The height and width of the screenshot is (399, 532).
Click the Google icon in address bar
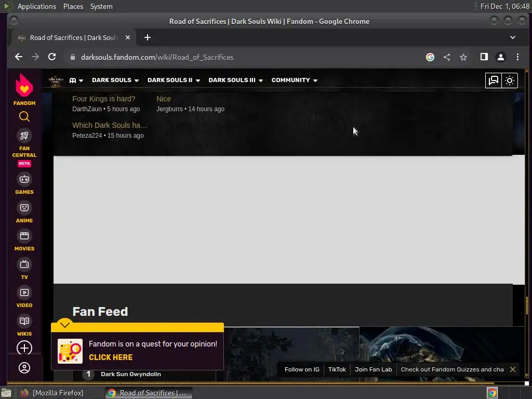point(430,57)
